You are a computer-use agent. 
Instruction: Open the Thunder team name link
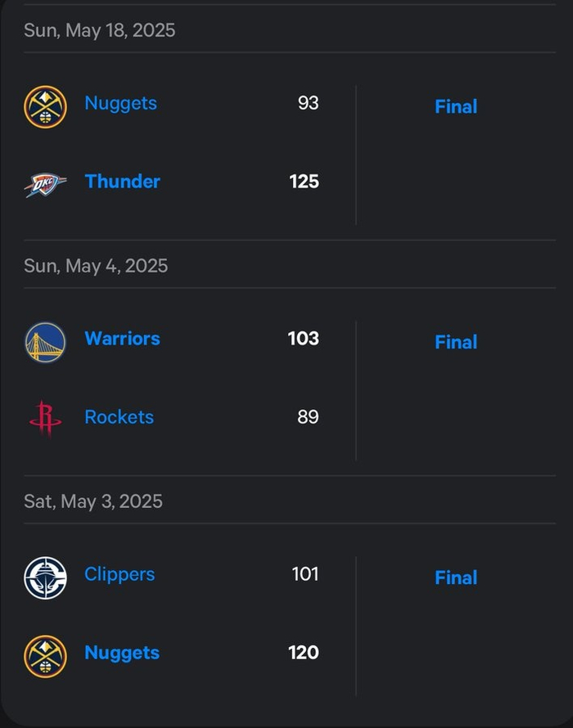pos(122,182)
